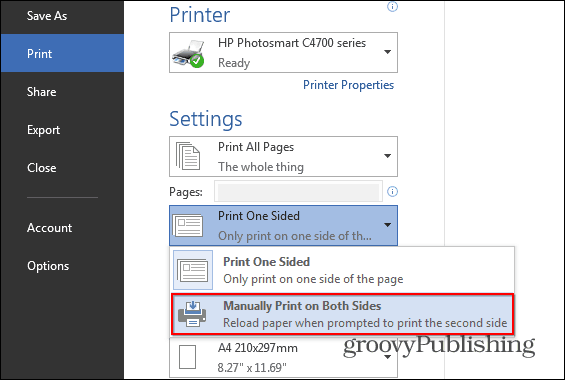Click the 8.27" x 11.69" size text
Viewport: 565px width, 380px height.
pos(252,368)
